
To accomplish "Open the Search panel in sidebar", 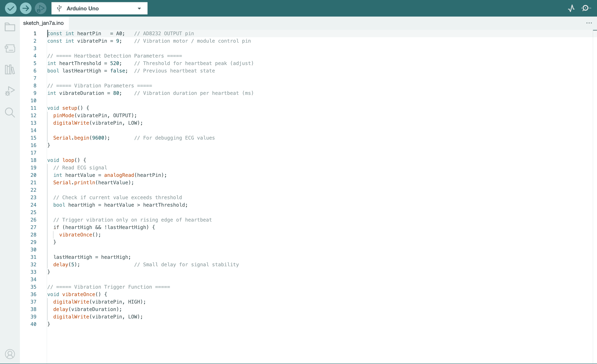I will 10,113.
